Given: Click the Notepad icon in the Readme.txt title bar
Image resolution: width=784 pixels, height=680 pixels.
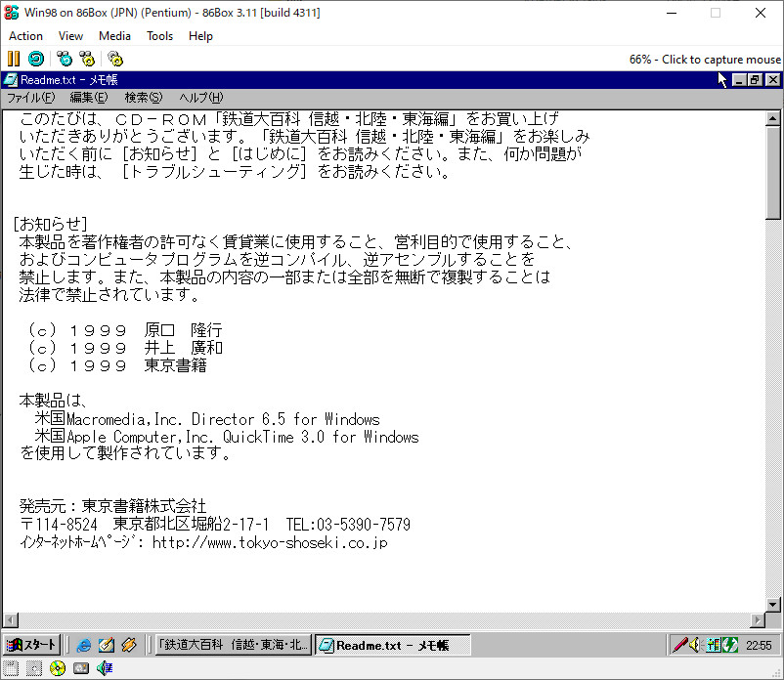Looking at the screenshot, I should click(11, 80).
